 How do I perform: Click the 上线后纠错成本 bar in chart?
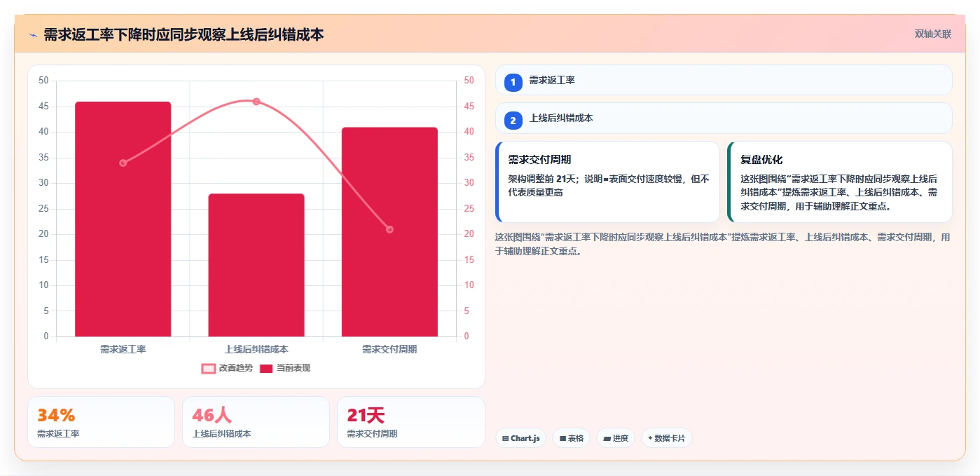pyautogui.click(x=256, y=265)
